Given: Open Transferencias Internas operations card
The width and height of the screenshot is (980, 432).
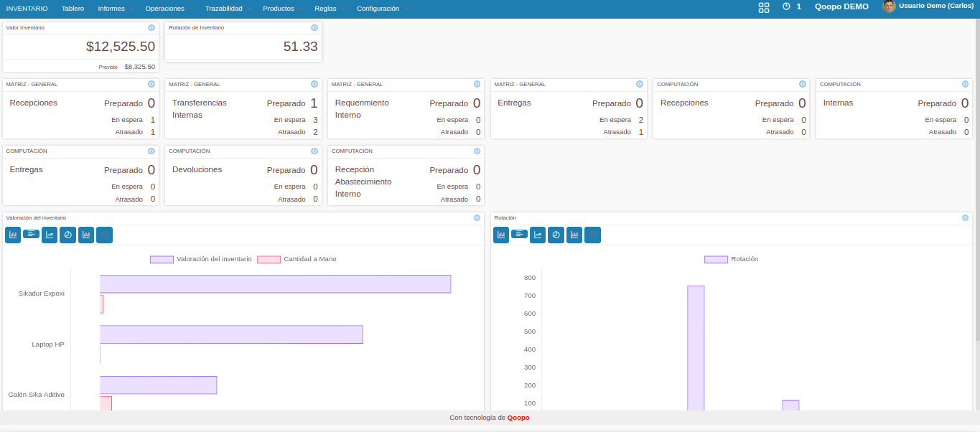Looking at the screenshot, I should (200, 108).
